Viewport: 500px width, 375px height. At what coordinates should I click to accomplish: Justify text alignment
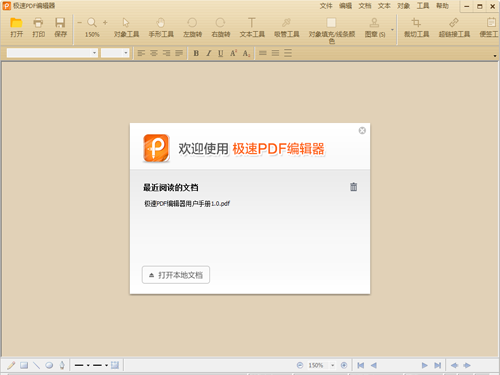coord(179,53)
